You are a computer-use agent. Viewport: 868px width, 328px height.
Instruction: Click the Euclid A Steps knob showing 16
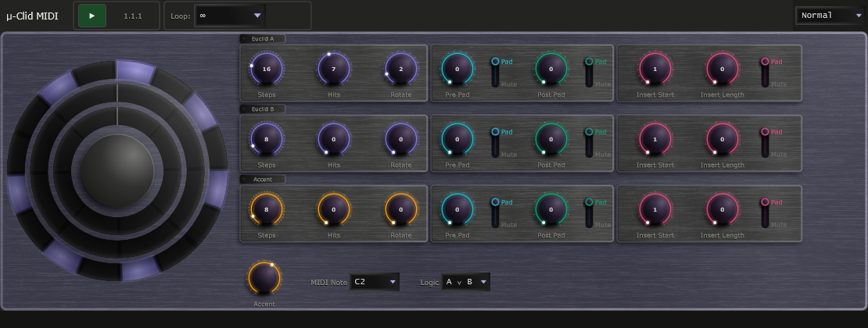point(267,69)
